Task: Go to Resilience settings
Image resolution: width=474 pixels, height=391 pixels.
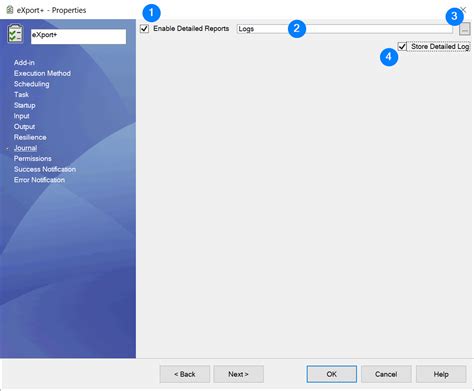Action: click(x=30, y=137)
